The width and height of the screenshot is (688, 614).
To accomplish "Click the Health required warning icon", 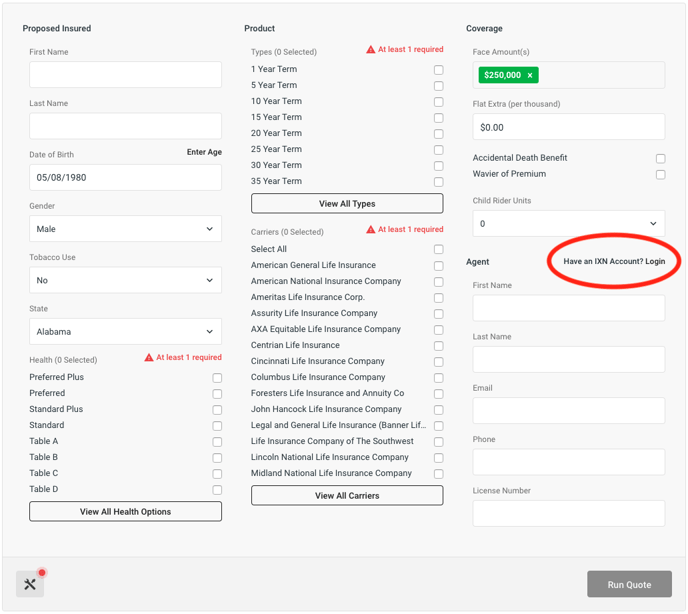I will pos(149,358).
